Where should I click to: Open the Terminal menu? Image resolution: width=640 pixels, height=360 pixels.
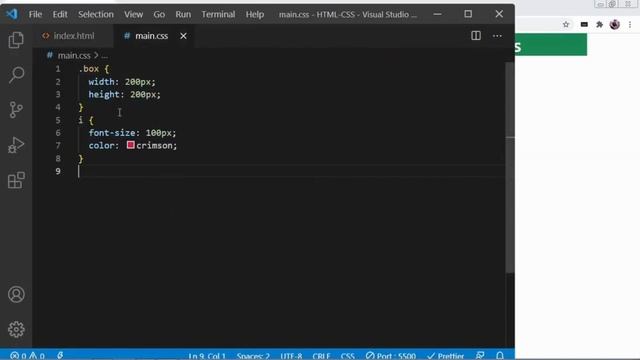click(218, 14)
